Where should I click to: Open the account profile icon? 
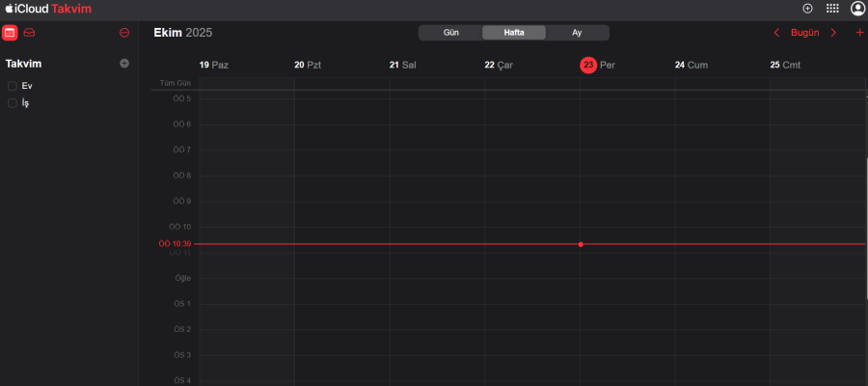[x=857, y=8]
